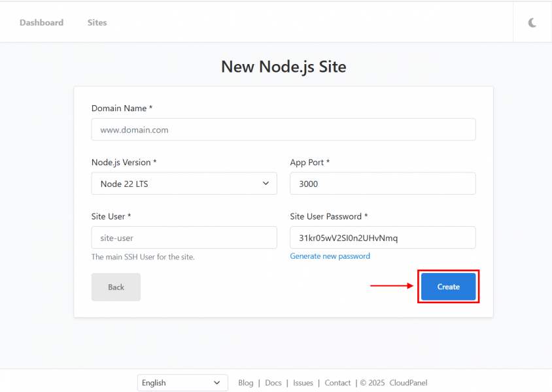The height and width of the screenshot is (392, 552).
Task: Focus the App Port field showing 3000
Action: point(383,184)
